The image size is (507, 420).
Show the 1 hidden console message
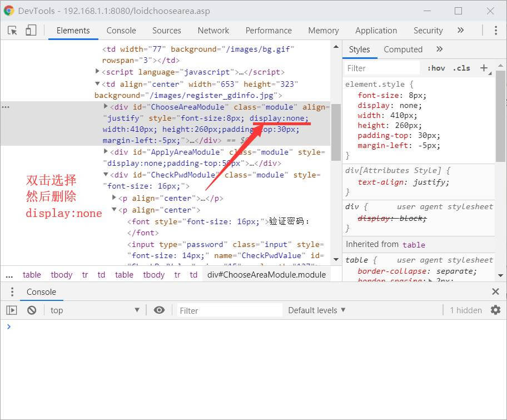coord(465,310)
